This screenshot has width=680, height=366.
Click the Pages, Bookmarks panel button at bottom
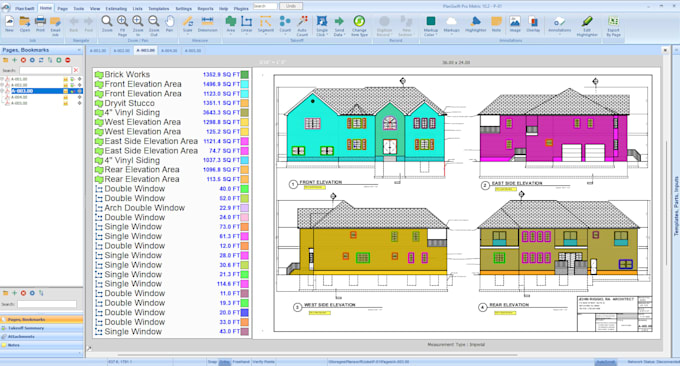pos(42,319)
